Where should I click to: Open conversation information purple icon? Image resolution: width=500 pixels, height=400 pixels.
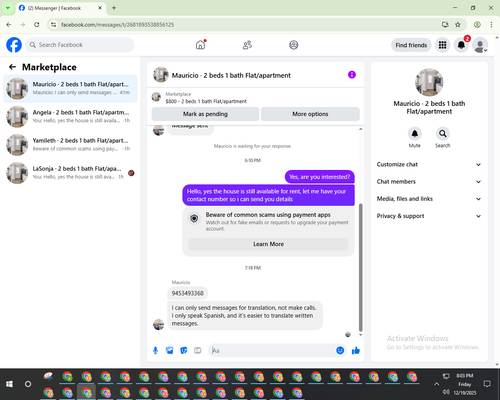[352, 75]
